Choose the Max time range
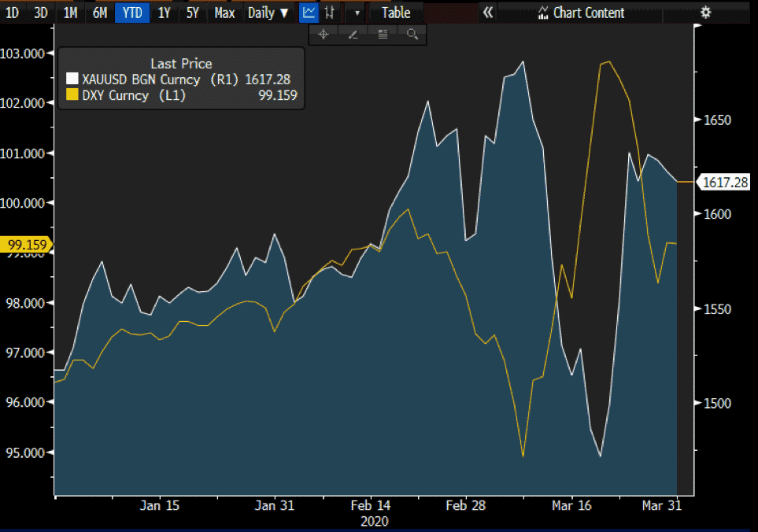758x532 pixels. click(x=224, y=13)
